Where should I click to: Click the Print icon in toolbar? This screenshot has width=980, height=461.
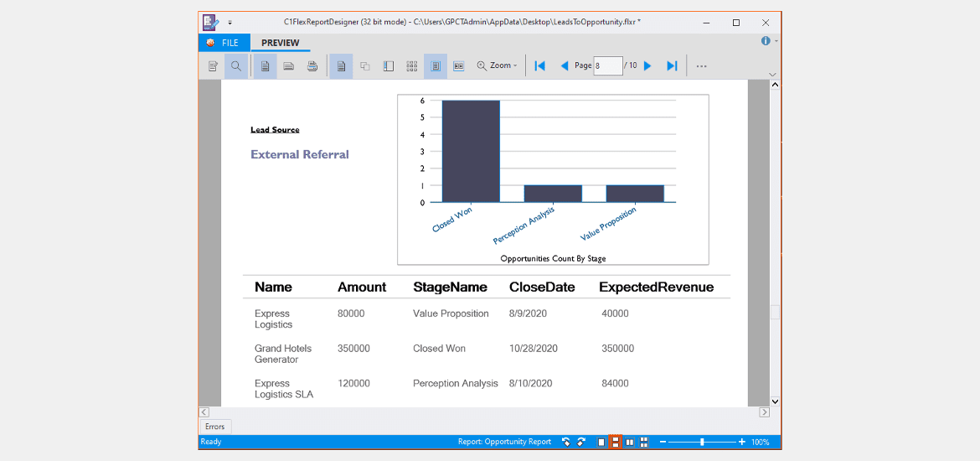312,65
